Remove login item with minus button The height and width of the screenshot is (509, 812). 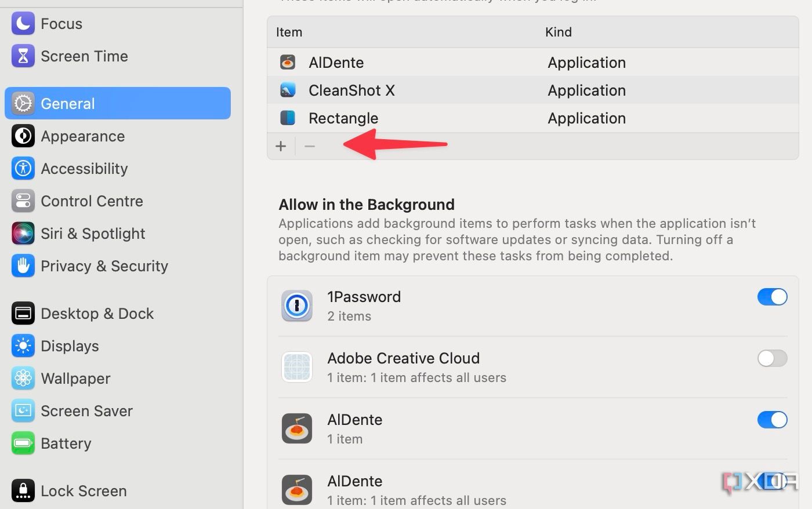[x=310, y=146]
